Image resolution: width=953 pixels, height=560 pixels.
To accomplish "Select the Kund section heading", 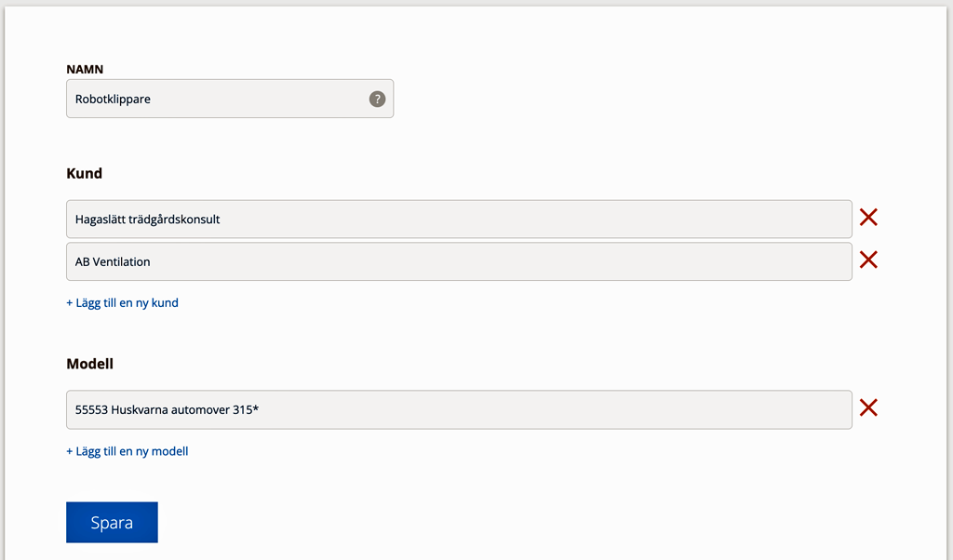I will coord(84,173).
